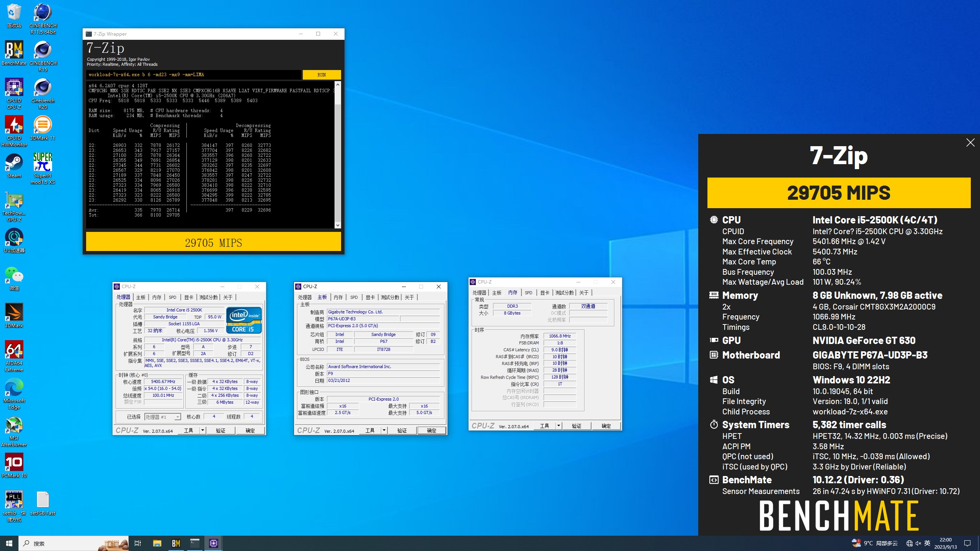The image size is (980, 551).
Task: Open 测试分數 tab in middle CPU-Z window
Action: (390, 297)
